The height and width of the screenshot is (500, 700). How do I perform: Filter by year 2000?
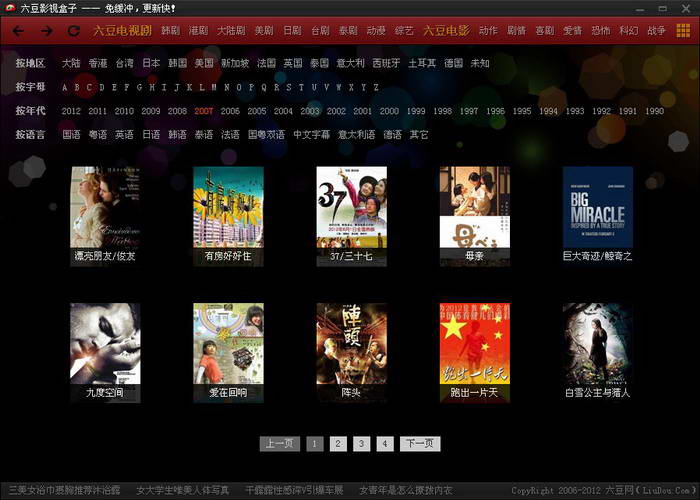pos(389,111)
